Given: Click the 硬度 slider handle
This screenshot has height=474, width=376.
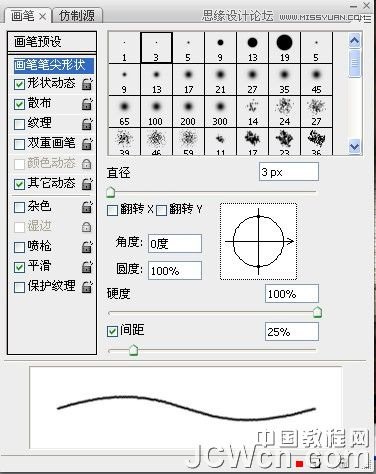Looking at the screenshot, I should tap(317, 312).
